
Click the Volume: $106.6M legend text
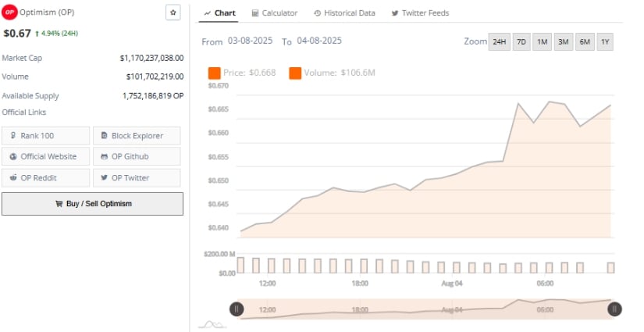(x=340, y=73)
